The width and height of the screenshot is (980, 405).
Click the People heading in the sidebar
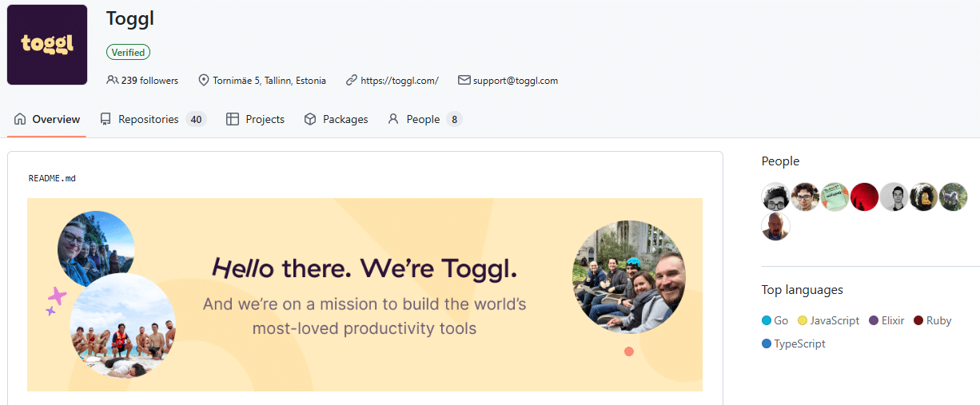click(780, 161)
